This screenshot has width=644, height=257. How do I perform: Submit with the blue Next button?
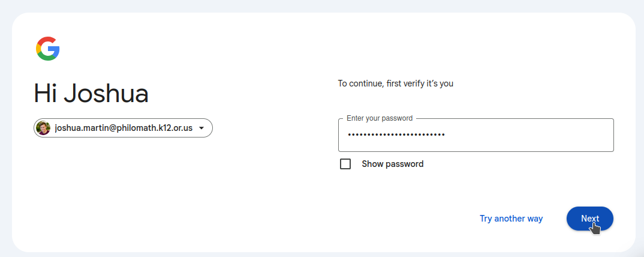(x=590, y=219)
